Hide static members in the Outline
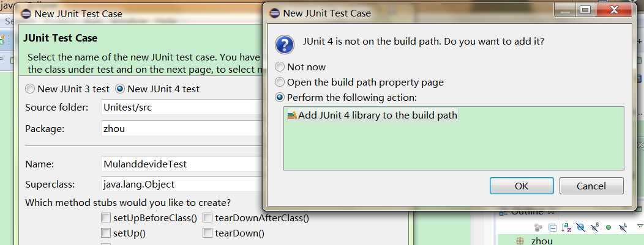 coord(594,227)
